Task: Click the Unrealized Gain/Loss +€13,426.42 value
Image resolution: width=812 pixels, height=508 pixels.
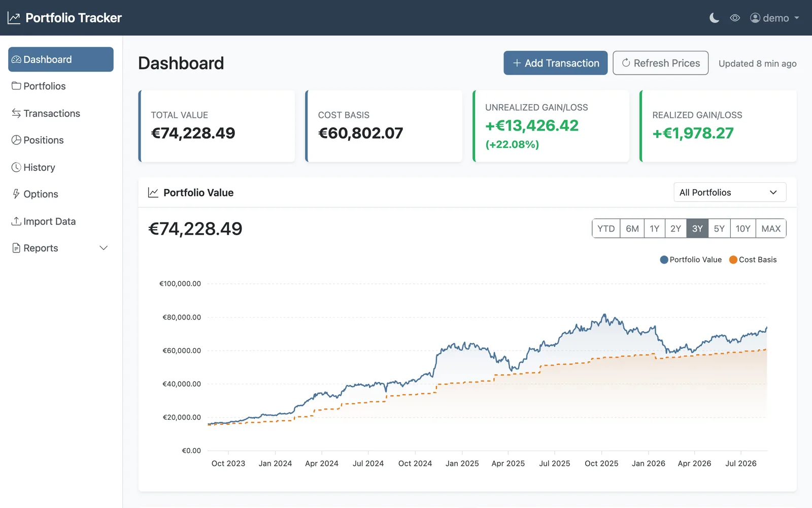Action: 532,125
